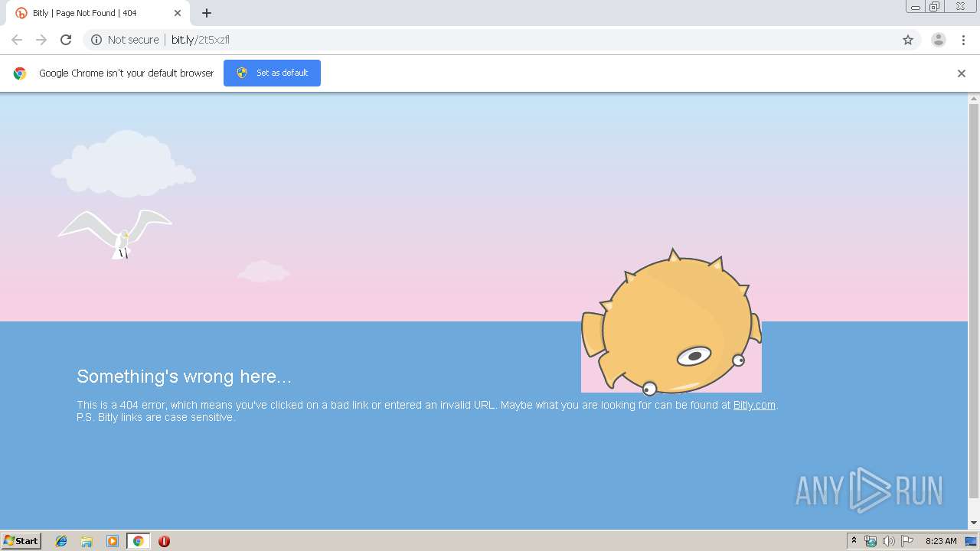Image resolution: width=980 pixels, height=551 pixels.
Task: Click the Not secure label
Action: coord(133,40)
